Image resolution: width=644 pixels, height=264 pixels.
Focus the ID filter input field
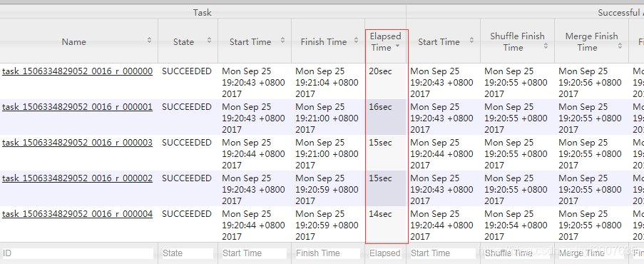(x=77, y=253)
